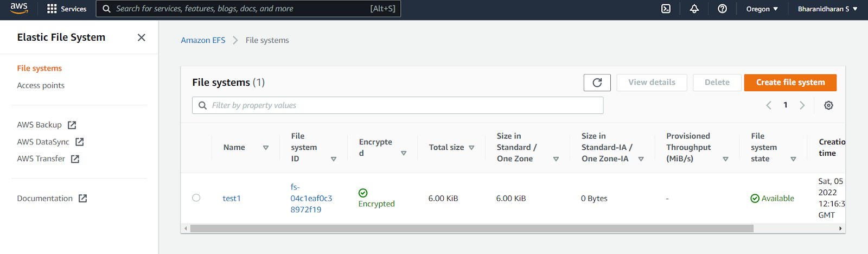Viewport: 868px width, 254px height.
Task: Launch CloudShell terminal icon
Action: tap(666, 9)
